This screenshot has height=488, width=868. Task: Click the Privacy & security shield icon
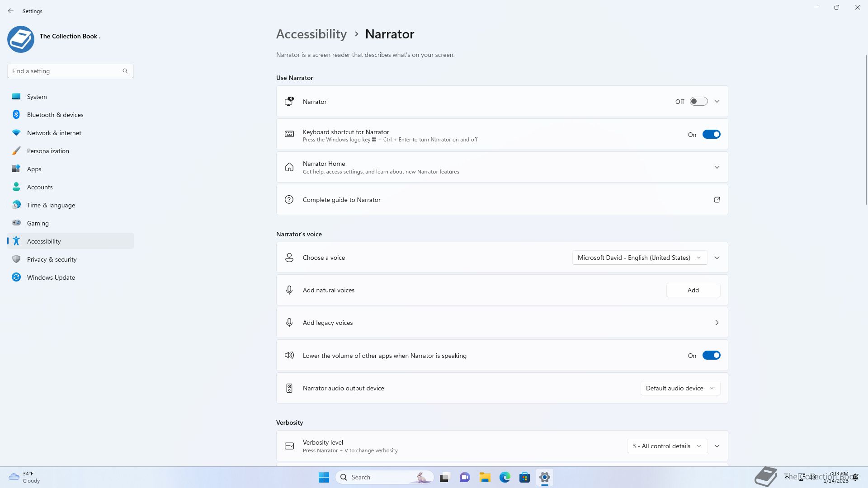[x=16, y=259]
